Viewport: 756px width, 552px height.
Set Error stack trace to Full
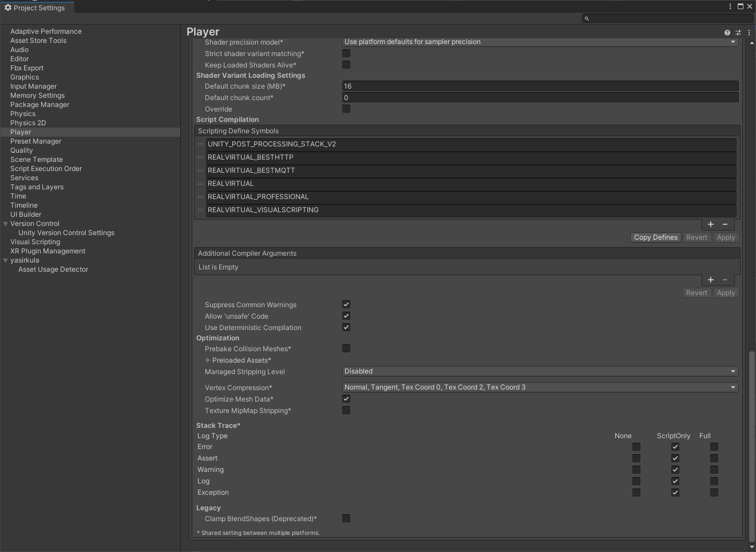coord(714,447)
